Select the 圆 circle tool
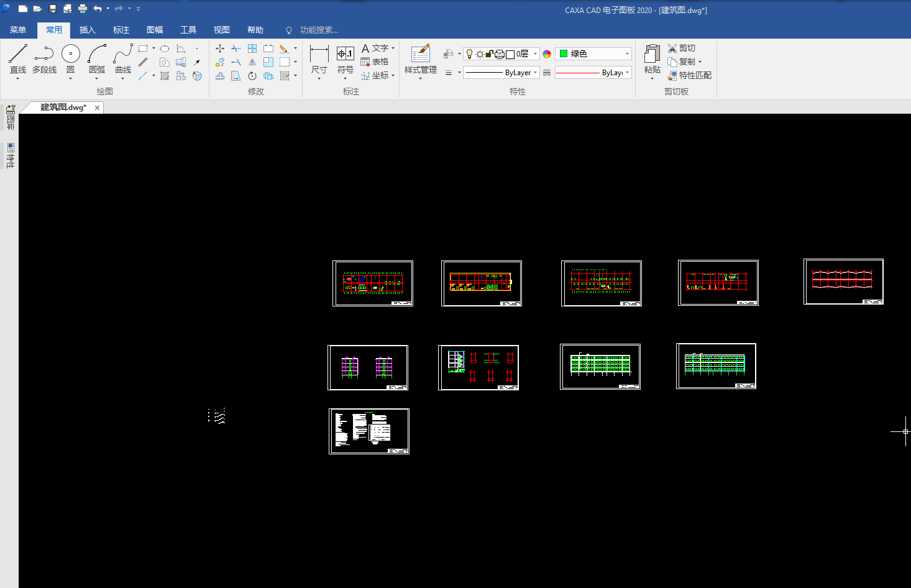The height and width of the screenshot is (588, 911). point(71,60)
